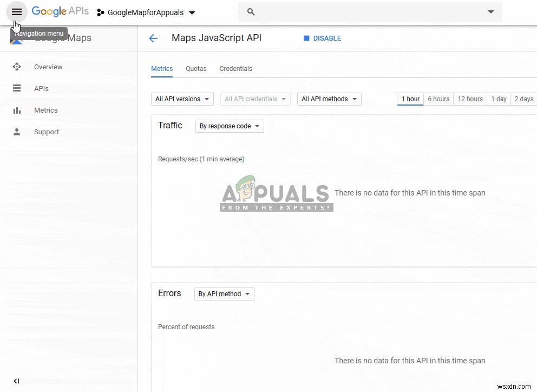The image size is (537, 392).
Task: Switch to the Quotas tab
Action: point(195,69)
